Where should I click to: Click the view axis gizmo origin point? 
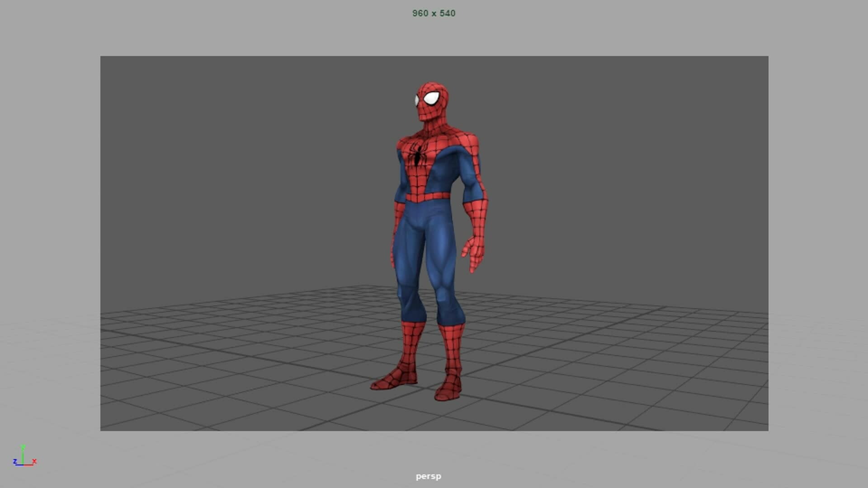click(23, 465)
